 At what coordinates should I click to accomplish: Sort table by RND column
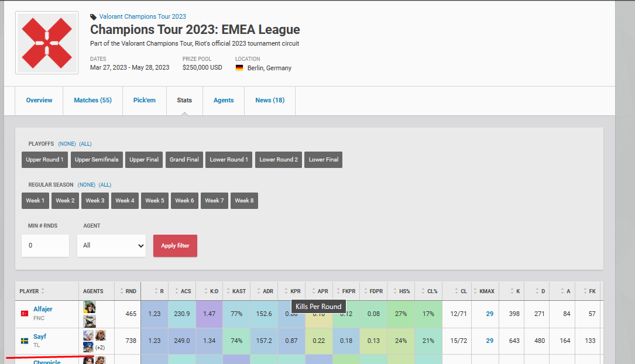click(128, 291)
